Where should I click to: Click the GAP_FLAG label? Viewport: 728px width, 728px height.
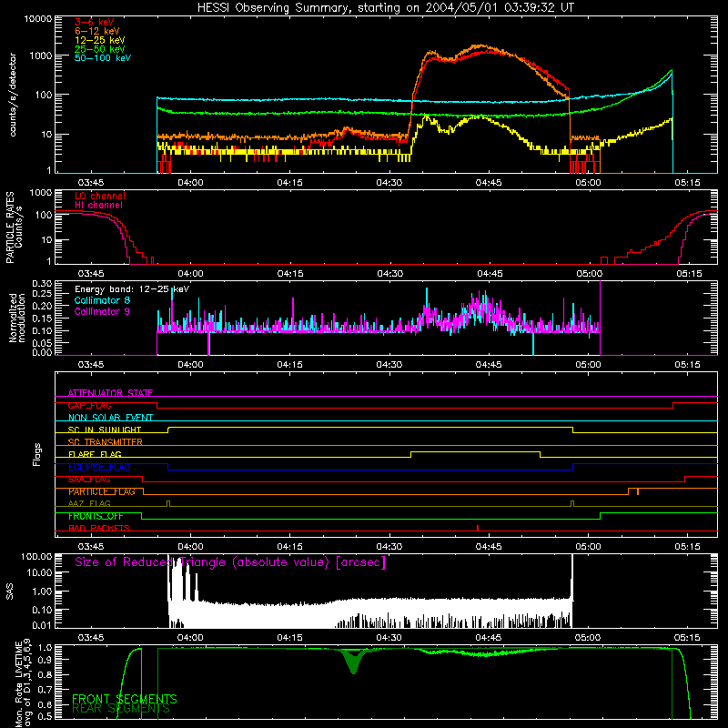point(89,405)
